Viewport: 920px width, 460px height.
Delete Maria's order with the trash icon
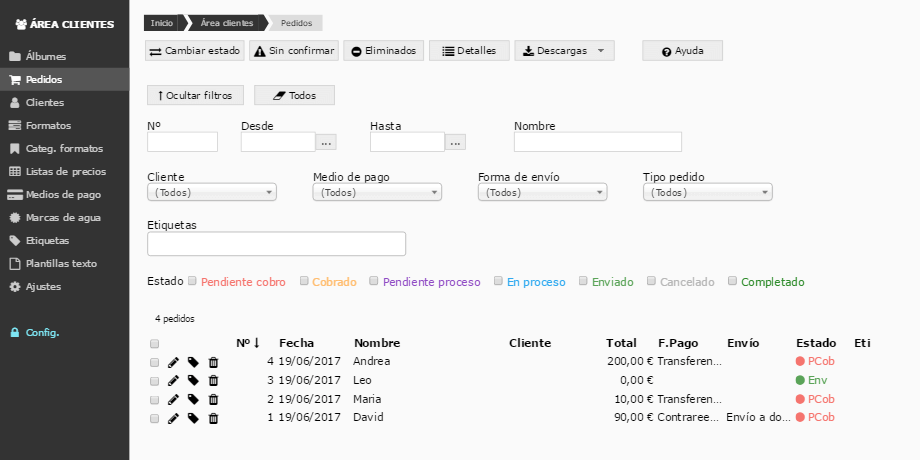click(x=213, y=400)
